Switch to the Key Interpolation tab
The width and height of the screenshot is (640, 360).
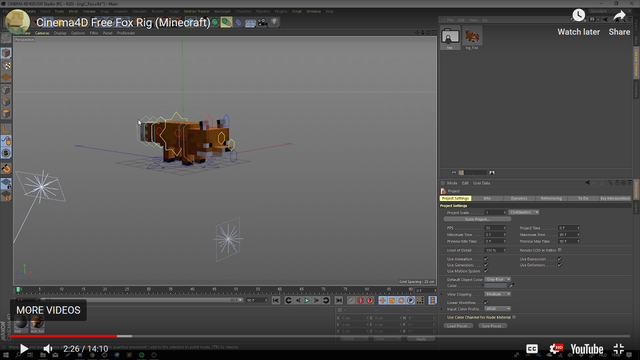615,198
